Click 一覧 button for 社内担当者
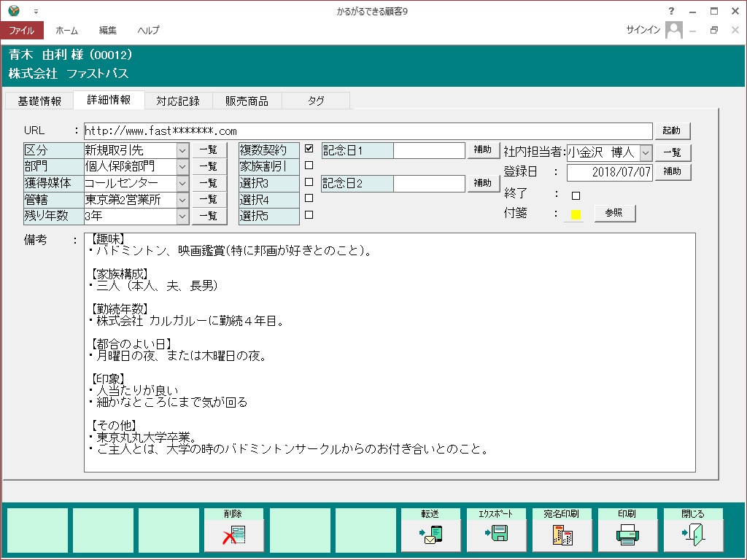This screenshot has width=747, height=560. (x=673, y=153)
